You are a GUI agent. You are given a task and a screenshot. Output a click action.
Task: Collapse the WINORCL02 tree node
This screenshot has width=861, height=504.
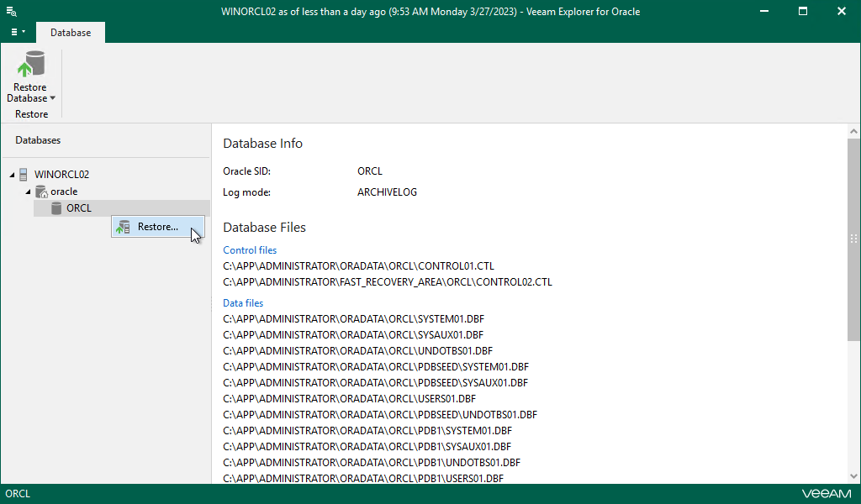tap(12, 174)
